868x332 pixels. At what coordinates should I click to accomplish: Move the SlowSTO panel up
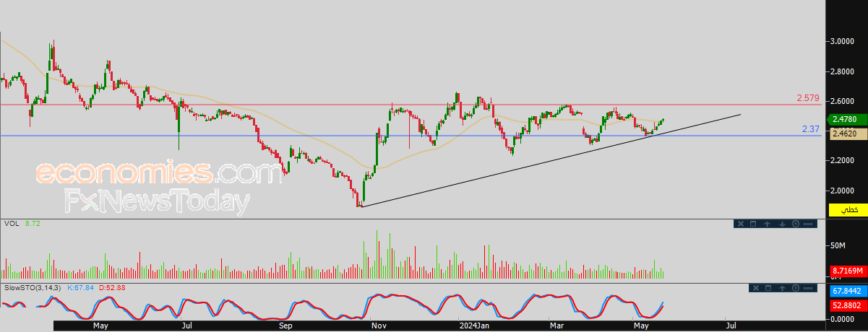[782, 288]
